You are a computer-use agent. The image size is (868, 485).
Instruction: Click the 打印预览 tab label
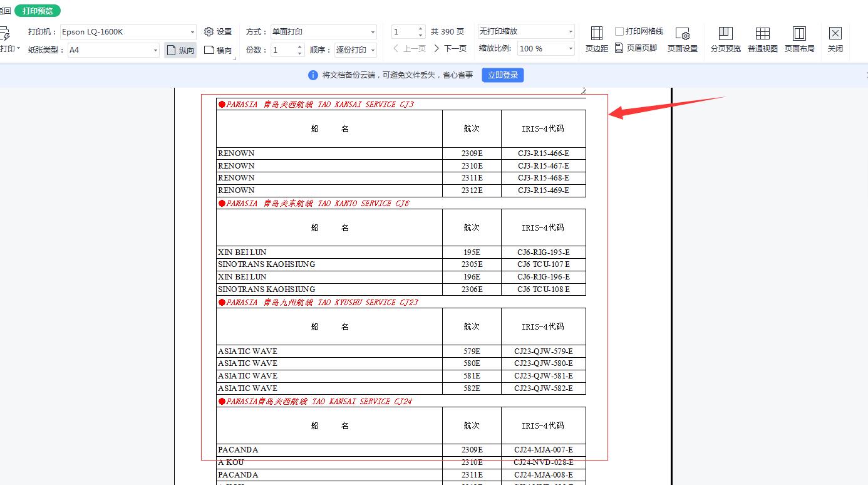(x=36, y=10)
